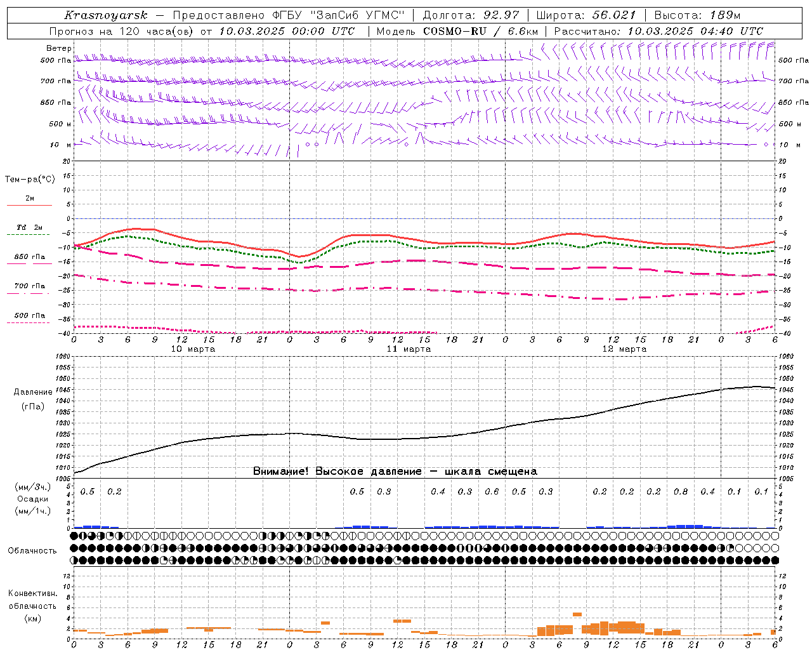Click the date label 11 марта
Viewport: 812px width, 650px height.
tap(409, 349)
